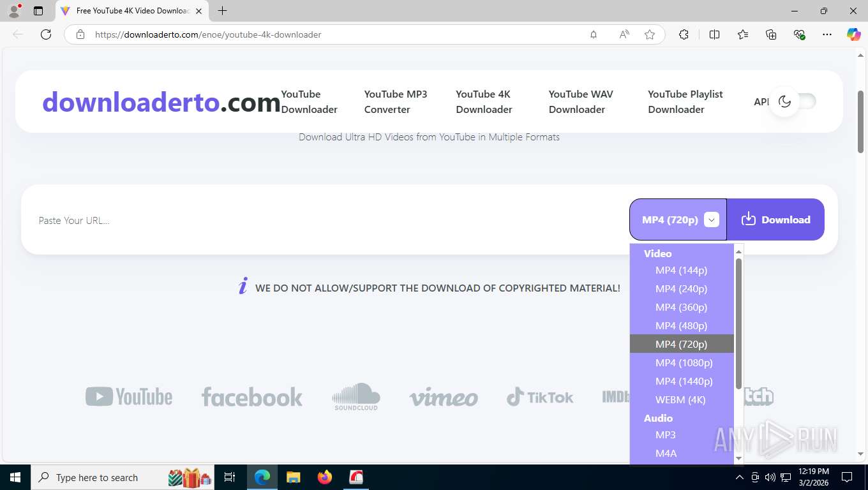Open browser Extensions puzzle icon
This screenshot has height=490, width=868.
[684, 34]
